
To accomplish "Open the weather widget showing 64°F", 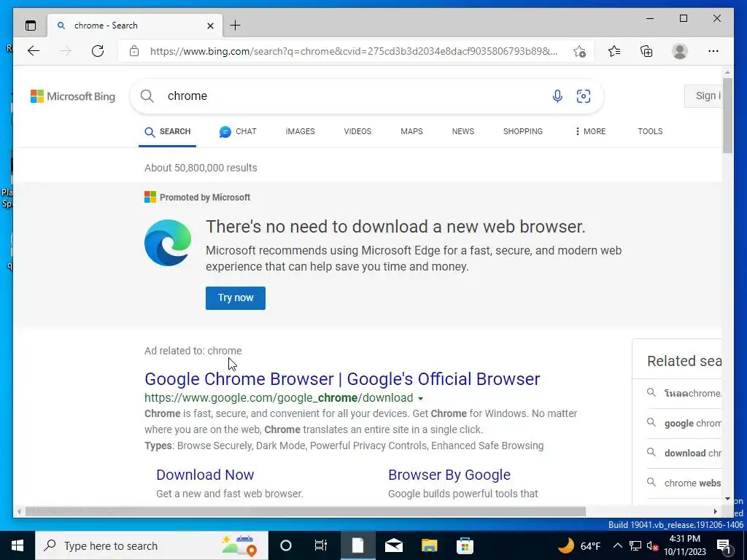I will pos(578,545).
